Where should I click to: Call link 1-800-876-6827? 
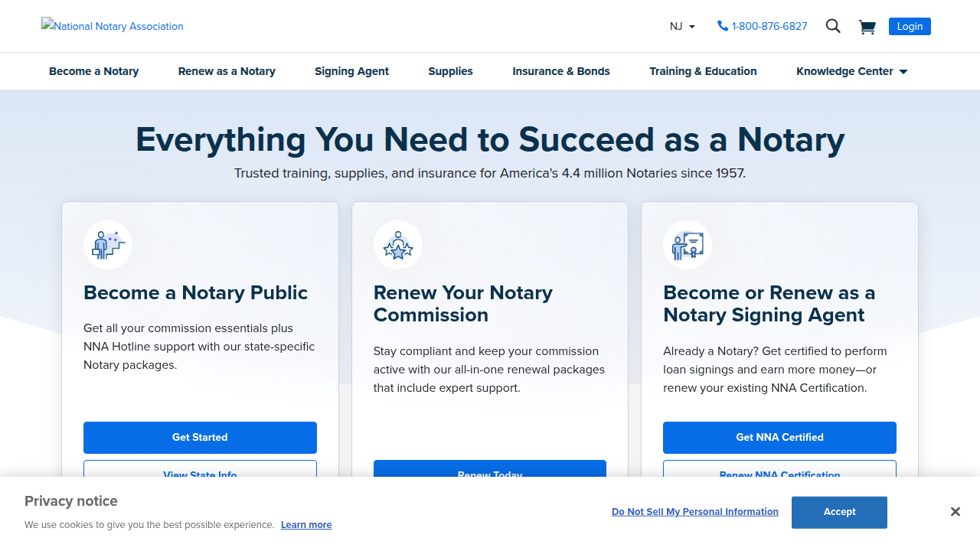tap(769, 26)
